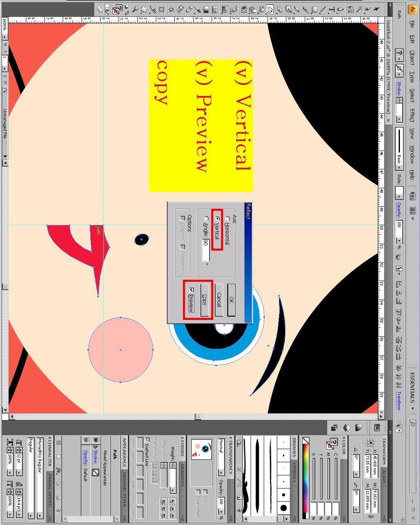Screen dimensions: 420x525
Task: Switch to the SYMBOLS panel tab
Action: point(294,472)
